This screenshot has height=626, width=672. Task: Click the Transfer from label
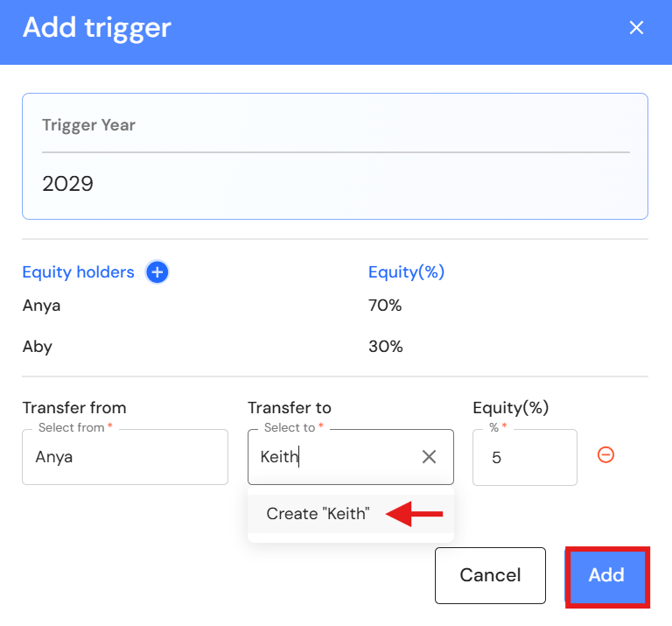(74, 408)
